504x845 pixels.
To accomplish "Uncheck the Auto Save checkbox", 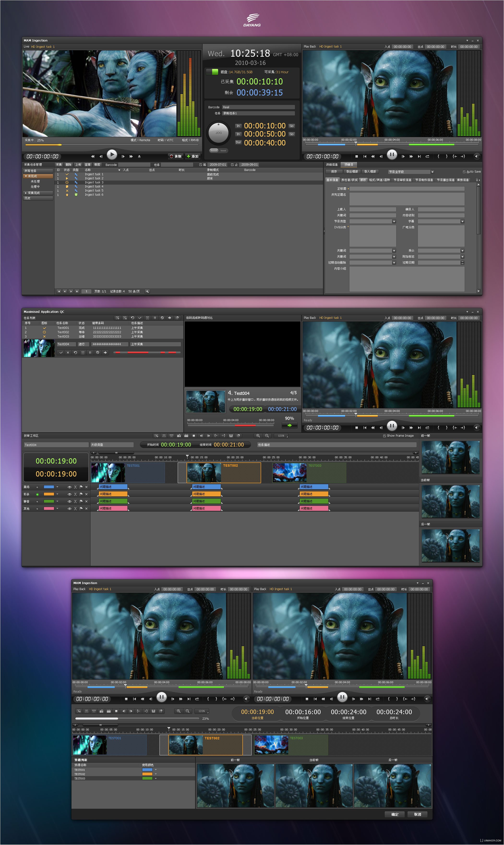I will coord(464,172).
